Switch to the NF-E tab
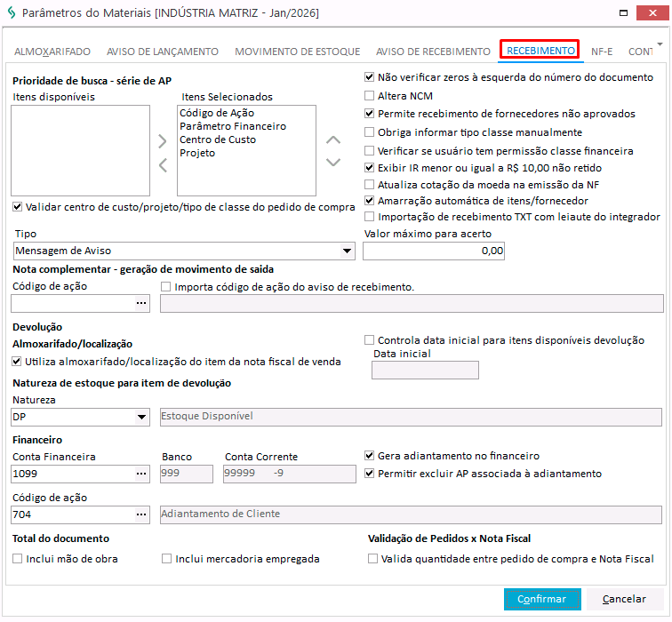This screenshot has height=622, width=672. point(602,52)
